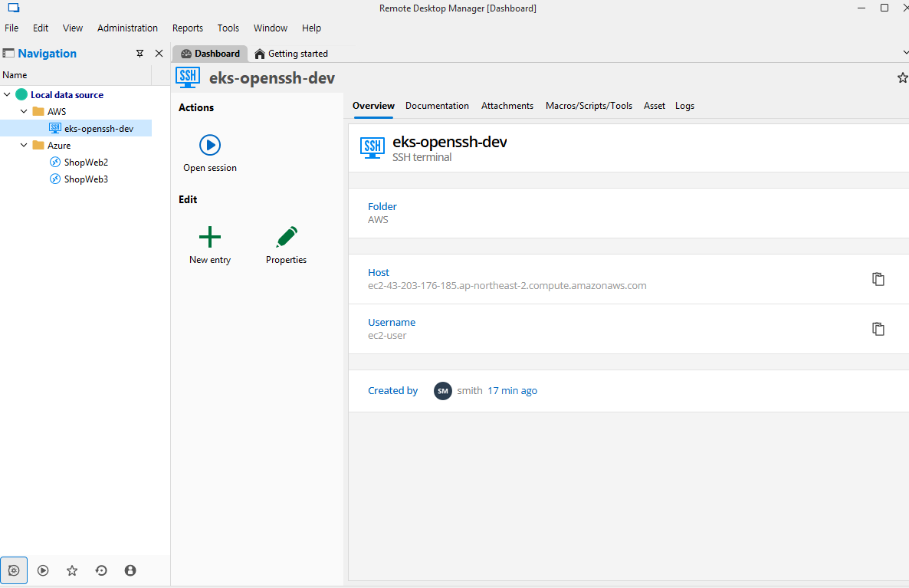This screenshot has height=588, width=909.
Task: Click the ec2-user username value
Action: [387, 336]
